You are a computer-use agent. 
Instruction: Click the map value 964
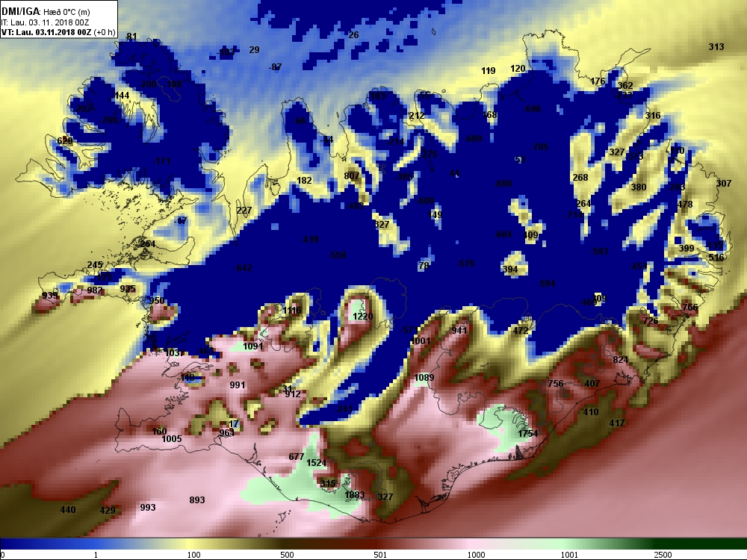[x=227, y=432]
